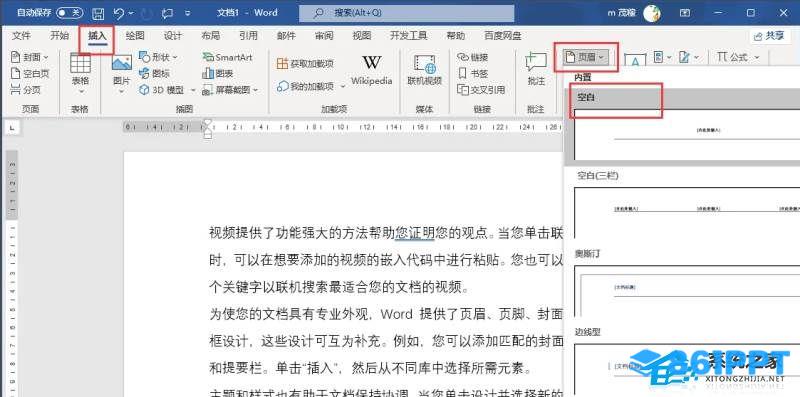This screenshot has height=397, width=800.
Task: Insert an online video
Action: coord(424,70)
